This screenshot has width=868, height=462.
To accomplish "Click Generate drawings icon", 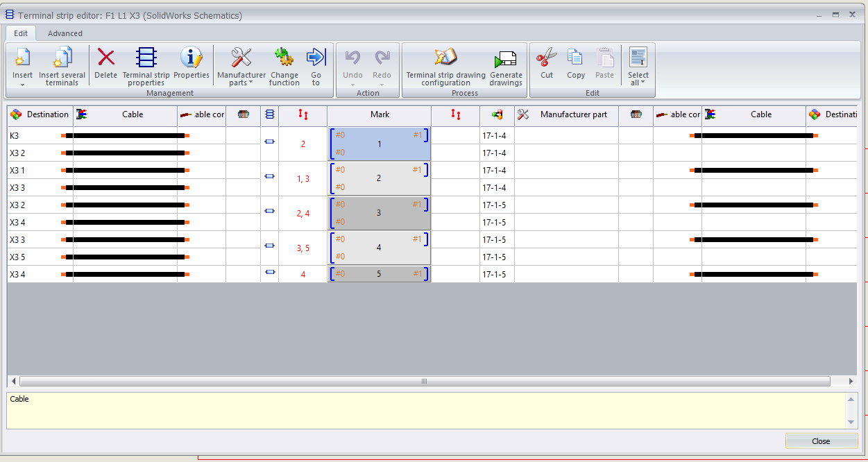I will [506, 58].
